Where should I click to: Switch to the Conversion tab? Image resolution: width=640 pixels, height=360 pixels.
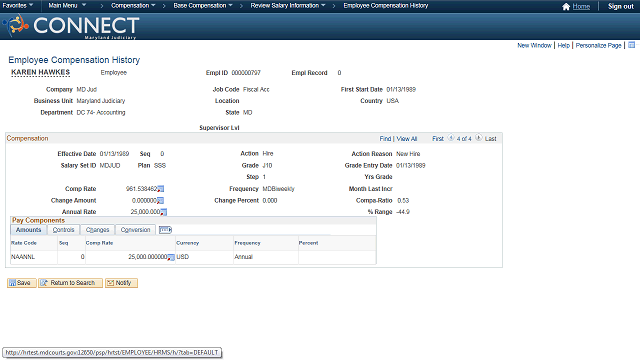[136, 230]
